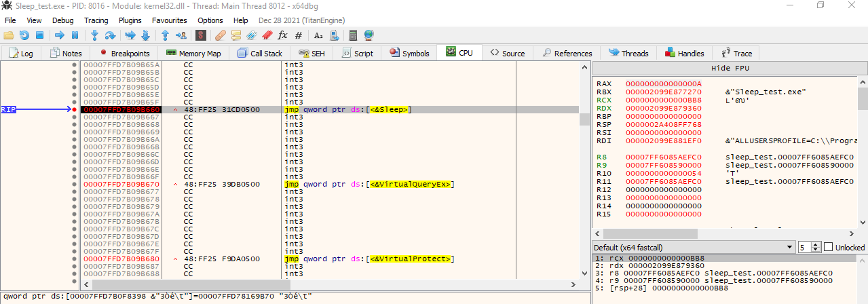Viewport: 868px width, 304px height.
Task: Find strings with the A icon
Action: point(318,35)
